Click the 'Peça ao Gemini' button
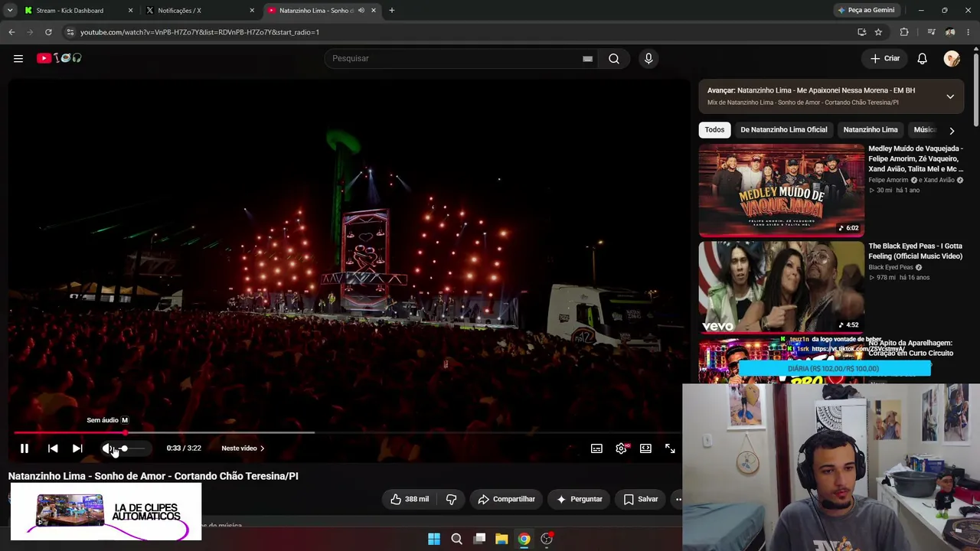 click(x=867, y=11)
